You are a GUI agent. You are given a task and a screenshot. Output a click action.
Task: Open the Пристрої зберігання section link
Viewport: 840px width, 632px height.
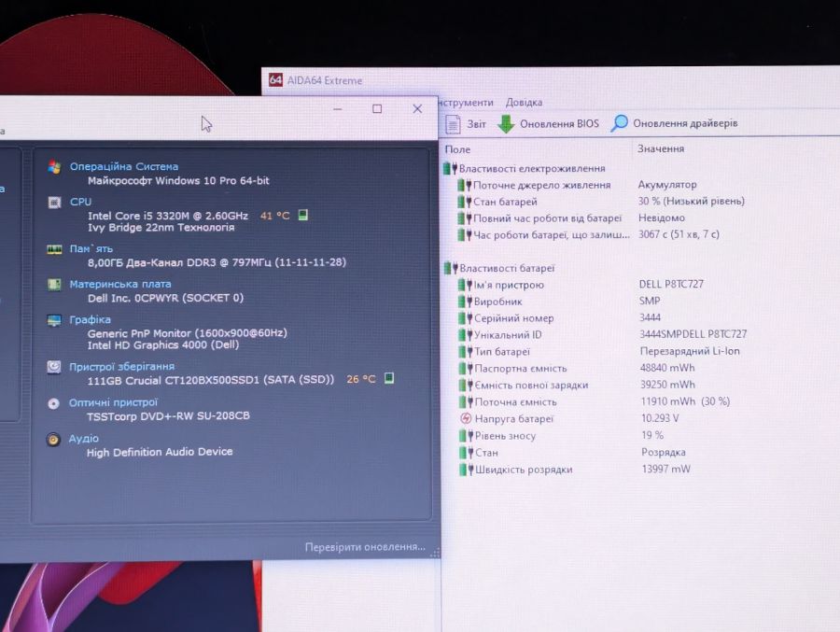[121, 367]
